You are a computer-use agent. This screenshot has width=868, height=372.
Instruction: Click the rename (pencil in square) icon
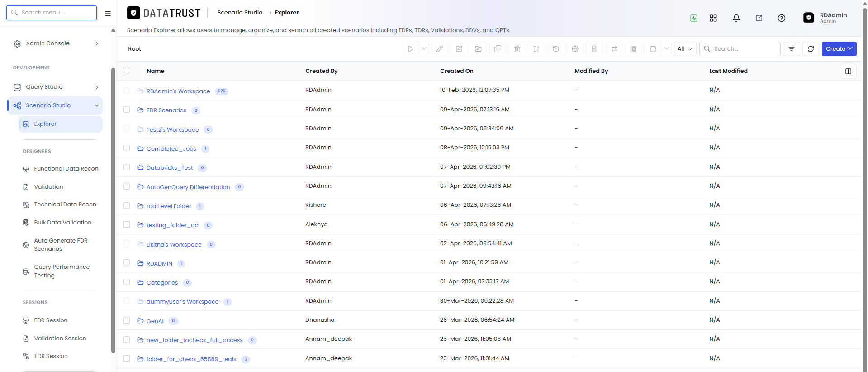pos(459,49)
